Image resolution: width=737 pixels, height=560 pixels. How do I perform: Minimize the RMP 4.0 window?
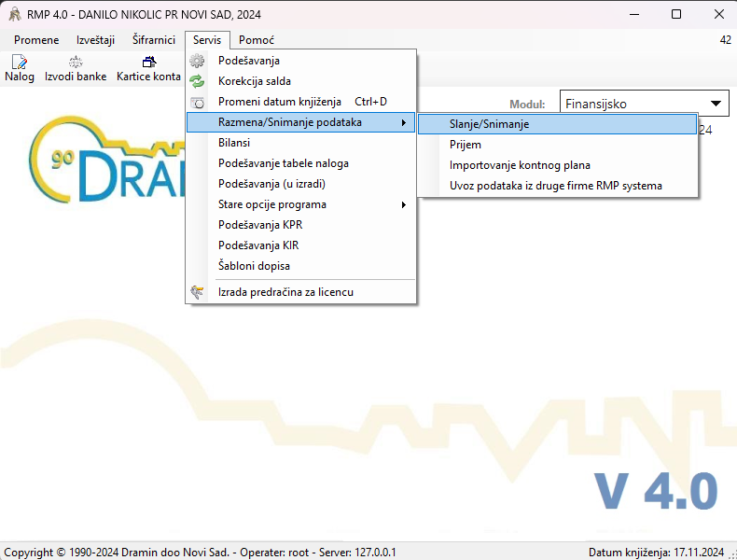(x=634, y=15)
